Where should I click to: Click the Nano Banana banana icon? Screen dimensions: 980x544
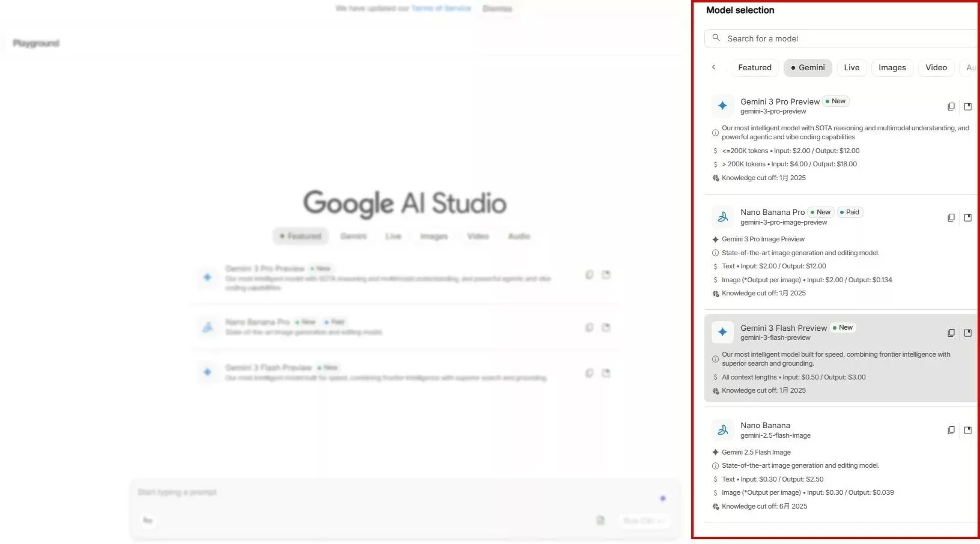coord(722,430)
